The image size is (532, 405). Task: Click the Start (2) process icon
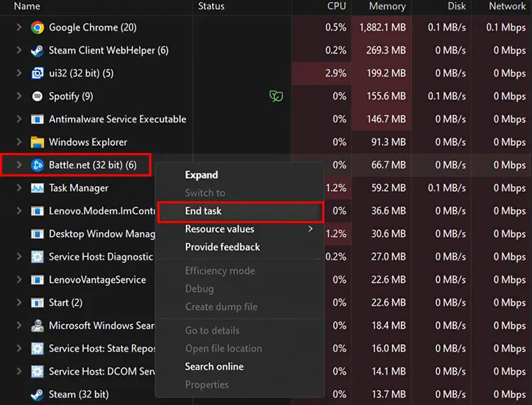click(38, 303)
